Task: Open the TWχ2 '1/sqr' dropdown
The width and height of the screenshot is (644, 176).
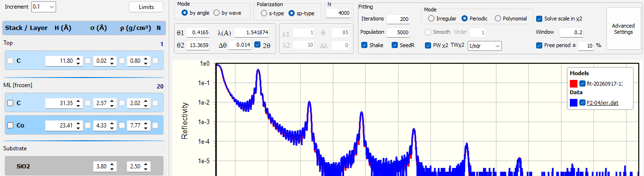Action: (484, 46)
